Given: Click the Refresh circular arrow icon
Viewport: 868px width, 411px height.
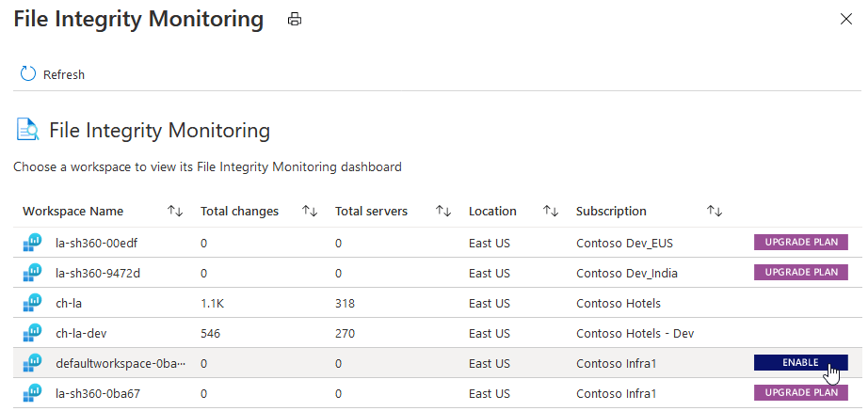Looking at the screenshot, I should (x=27, y=74).
